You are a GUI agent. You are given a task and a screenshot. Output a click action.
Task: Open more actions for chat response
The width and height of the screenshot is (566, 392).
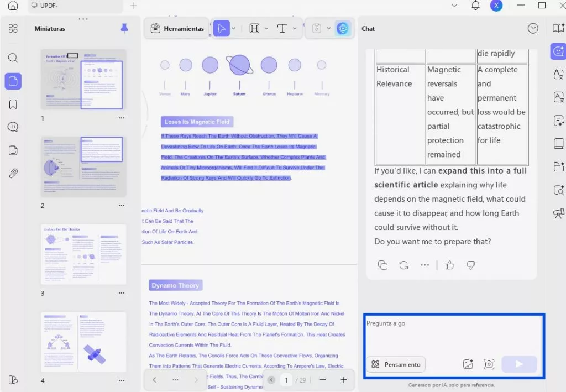[x=425, y=265]
